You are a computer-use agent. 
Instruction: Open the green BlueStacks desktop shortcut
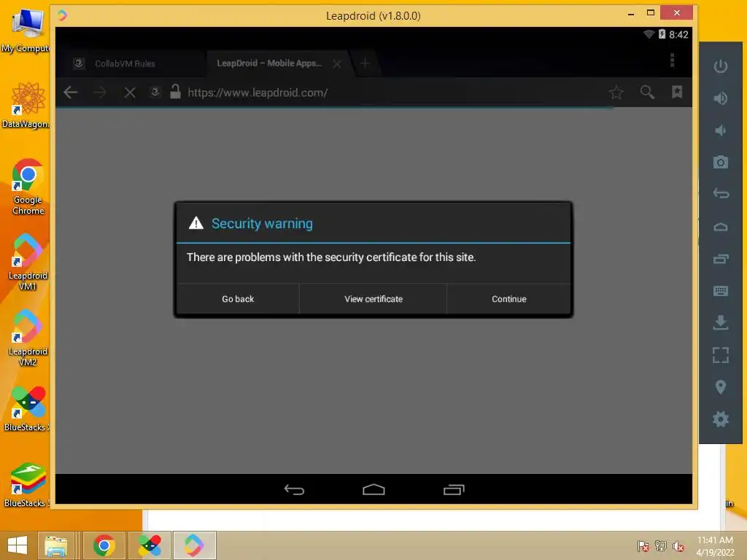(27, 485)
